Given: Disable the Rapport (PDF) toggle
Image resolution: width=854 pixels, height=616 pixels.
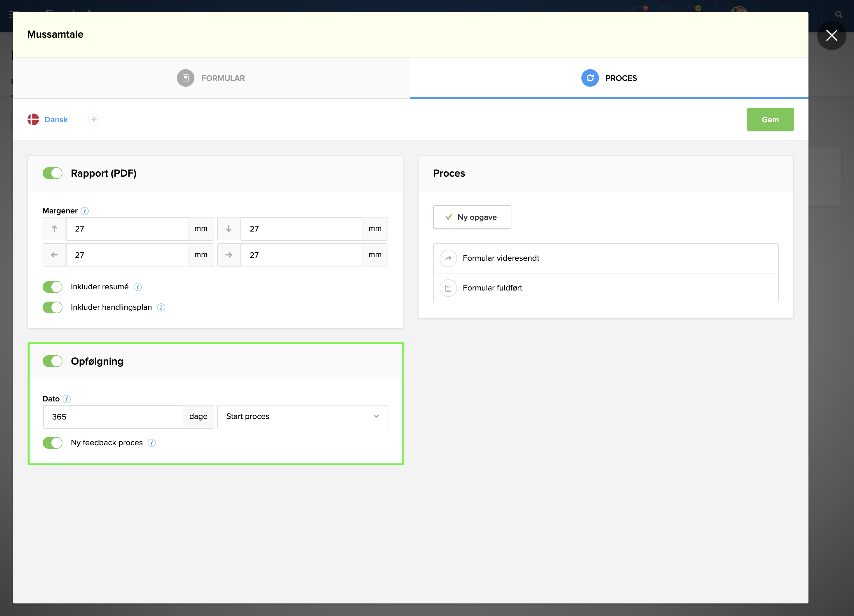Looking at the screenshot, I should click(x=52, y=173).
